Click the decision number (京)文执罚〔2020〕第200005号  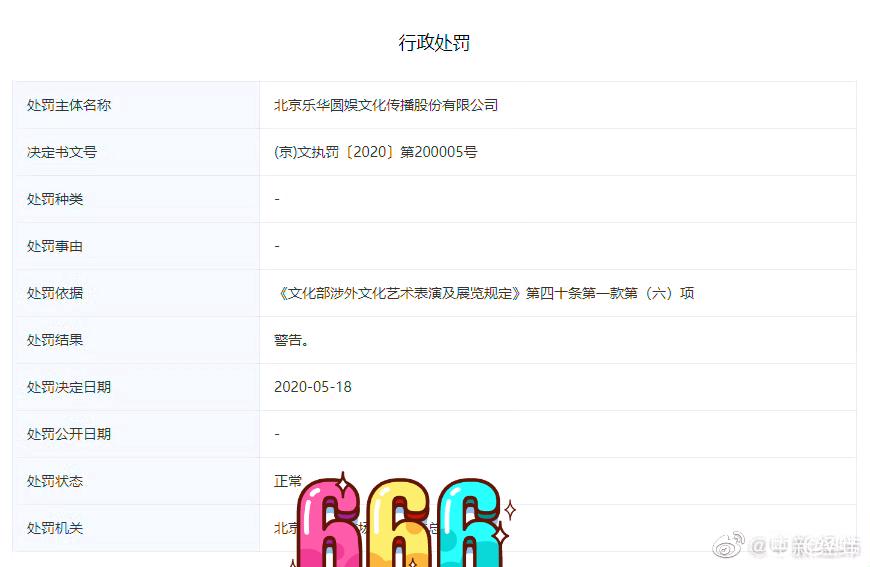tap(376, 152)
